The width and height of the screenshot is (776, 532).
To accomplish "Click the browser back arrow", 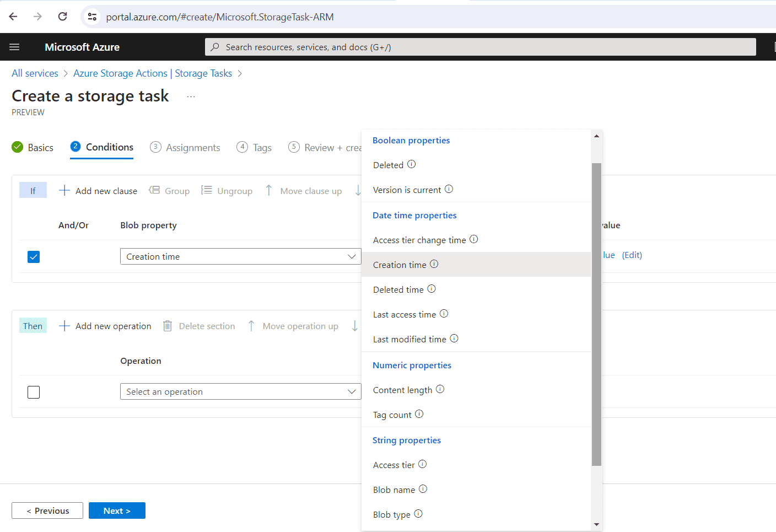I will click(x=13, y=17).
